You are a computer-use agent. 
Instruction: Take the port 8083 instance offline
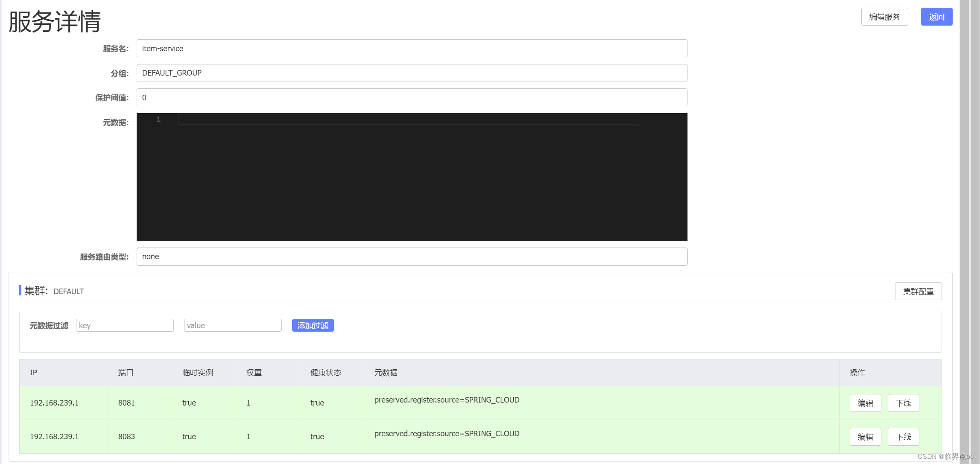coord(903,437)
